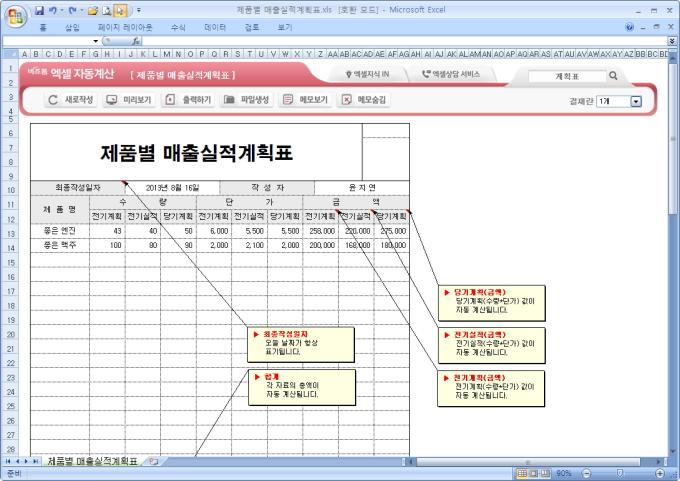Expand the formula bar with double chevron

click(672, 41)
